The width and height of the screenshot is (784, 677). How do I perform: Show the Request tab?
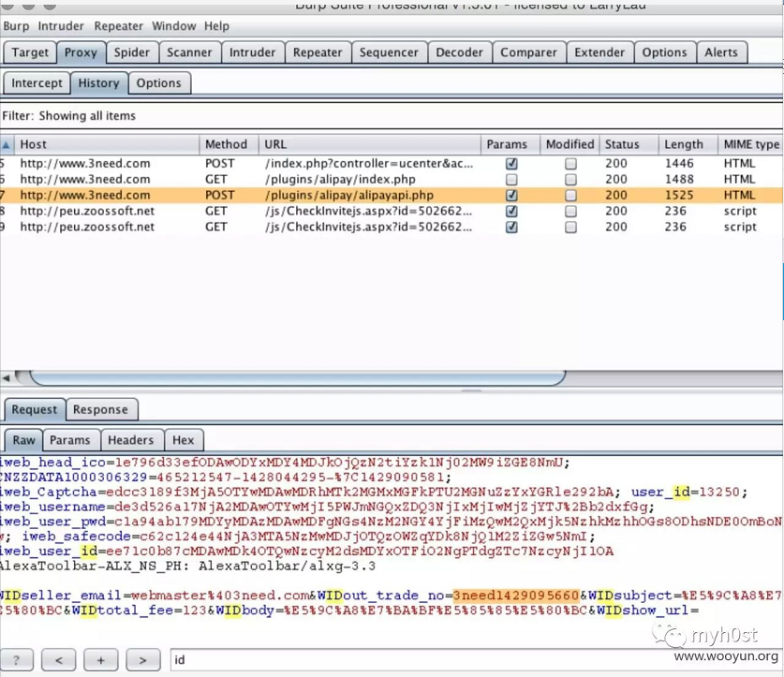[35, 409]
